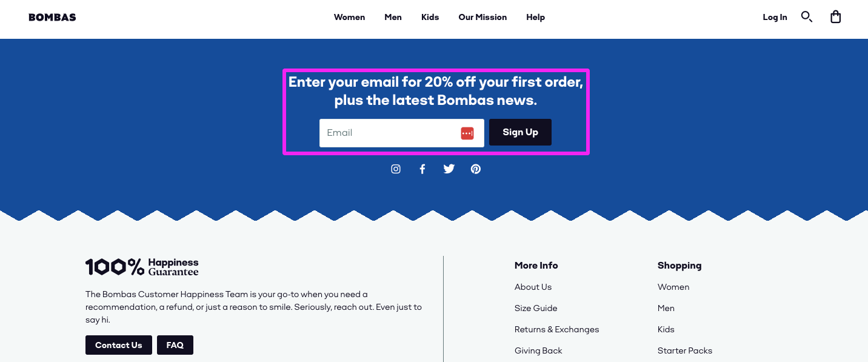Open the Contact Us page

(118, 344)
